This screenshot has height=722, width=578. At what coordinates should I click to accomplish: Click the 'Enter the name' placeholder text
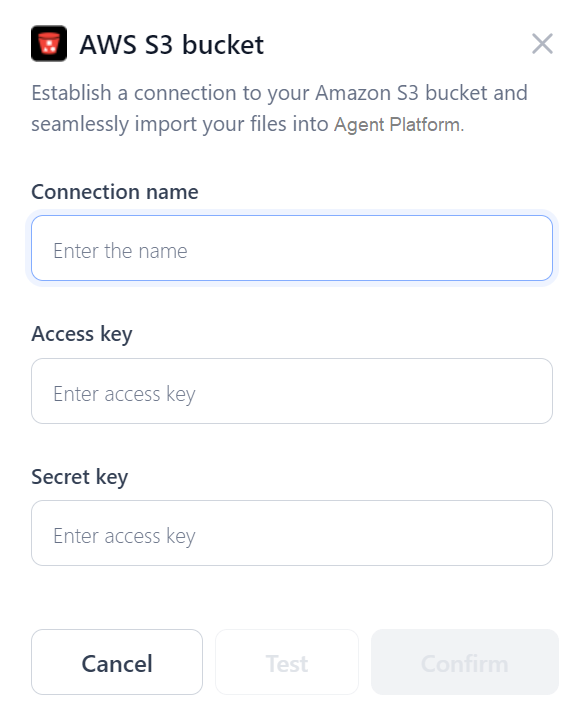tap(120, 251)
